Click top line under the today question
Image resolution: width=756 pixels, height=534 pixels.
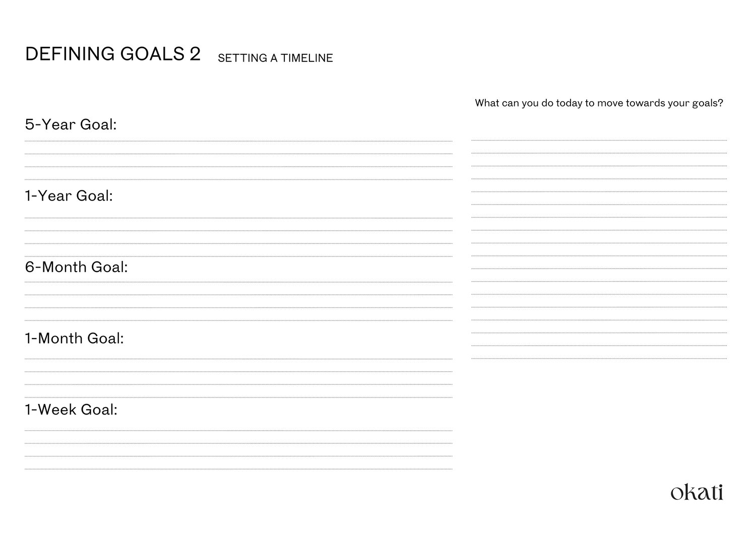(599, 140)
